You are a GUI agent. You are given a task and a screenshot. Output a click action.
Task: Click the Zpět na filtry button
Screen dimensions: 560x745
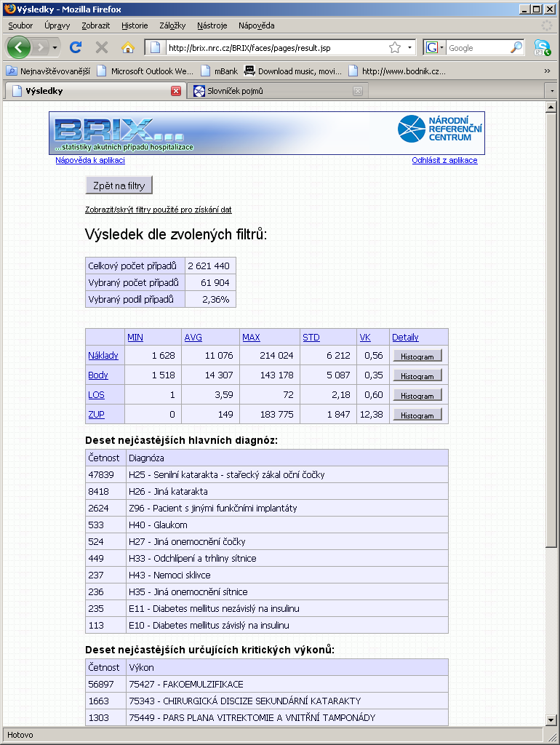tap(119, 186)
